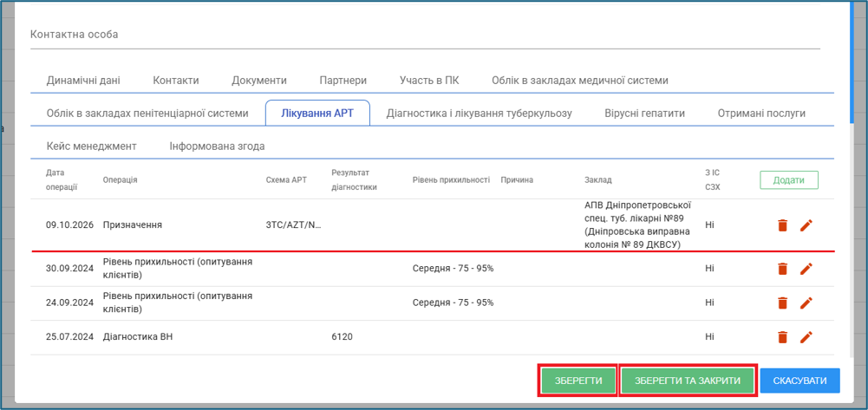Screen dimensions: 868x410
Task: Click the date 09.10.2026
Action: (69, 225)
